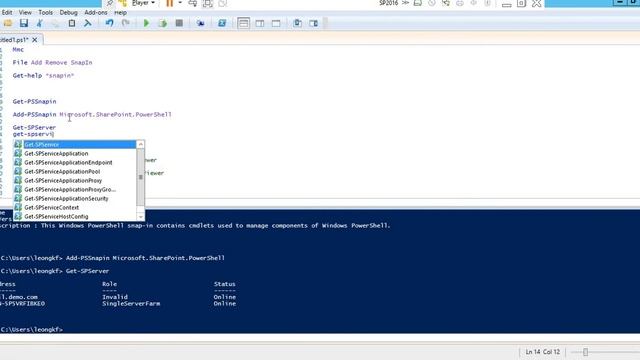Click the greyed-out Copy icon
The height and width of the screenshot is (360, 640).
coord(55,23)
